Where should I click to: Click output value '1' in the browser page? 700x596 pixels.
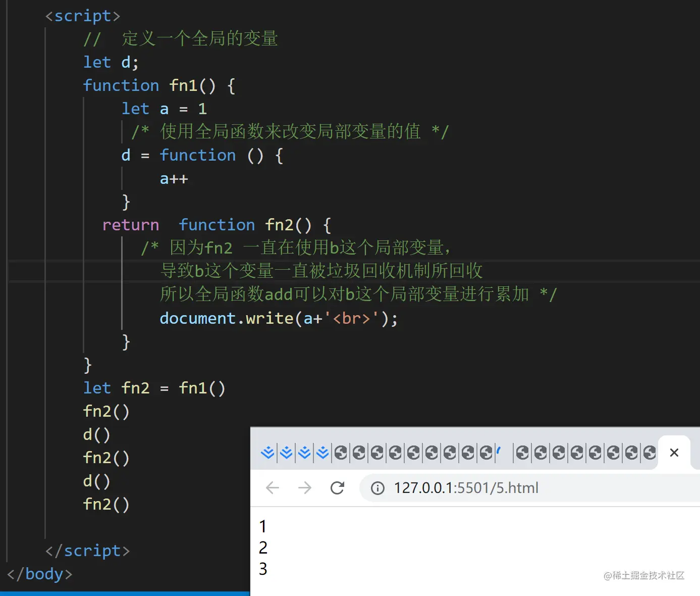[x=263, y=527]
